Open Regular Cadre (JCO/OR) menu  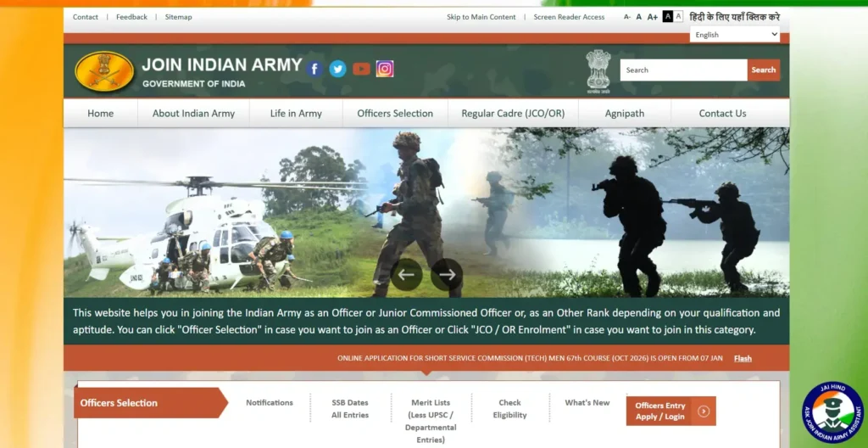point(513,113)
